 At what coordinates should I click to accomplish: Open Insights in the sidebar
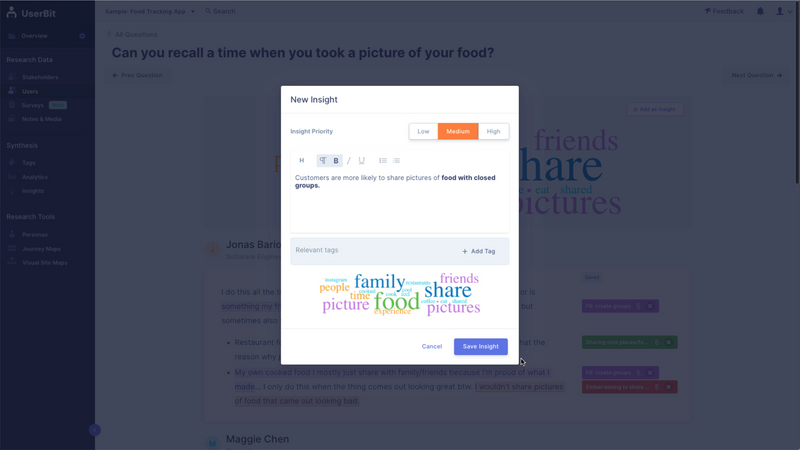click(33, 191)
